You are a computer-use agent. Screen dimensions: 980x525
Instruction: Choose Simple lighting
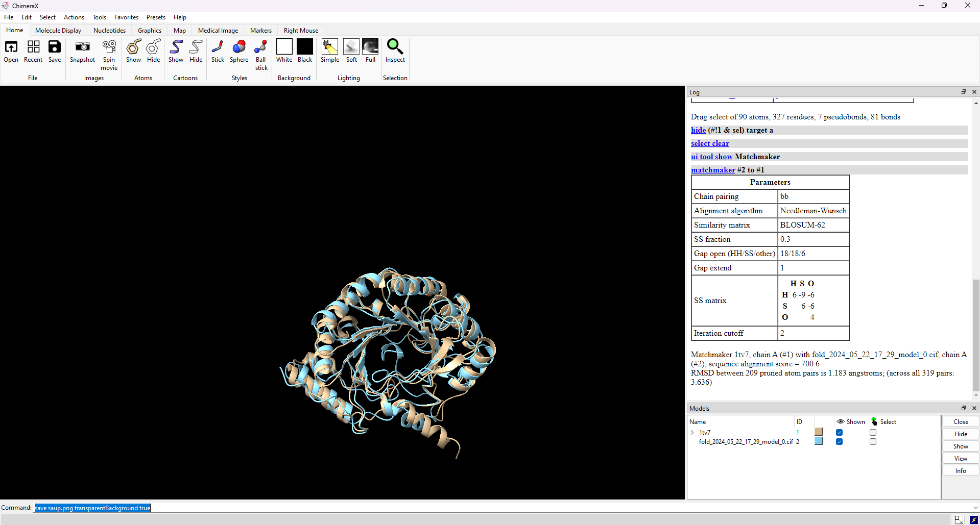[x=330, y=47]
